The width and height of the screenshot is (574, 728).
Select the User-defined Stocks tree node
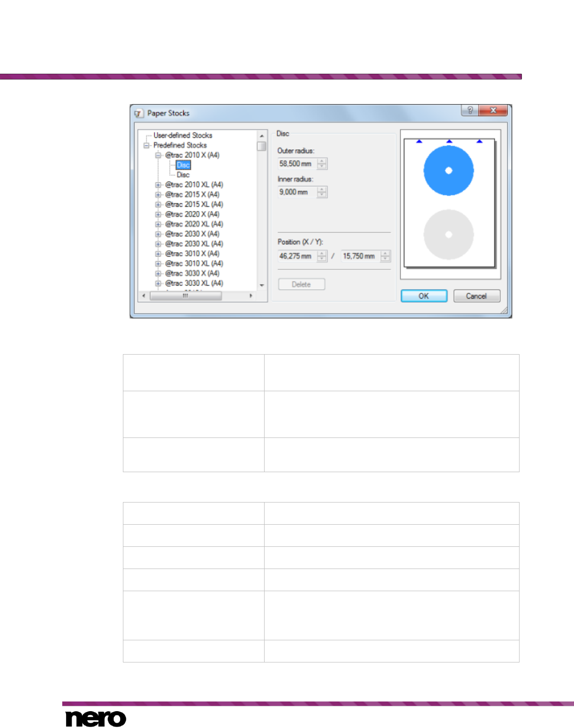click(x=183, y=135)
